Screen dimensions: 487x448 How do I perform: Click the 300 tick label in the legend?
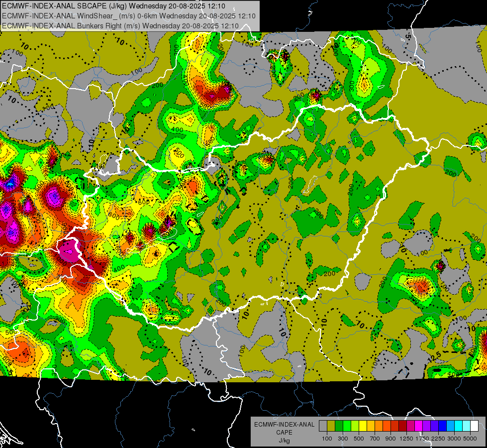click(343, 439)
